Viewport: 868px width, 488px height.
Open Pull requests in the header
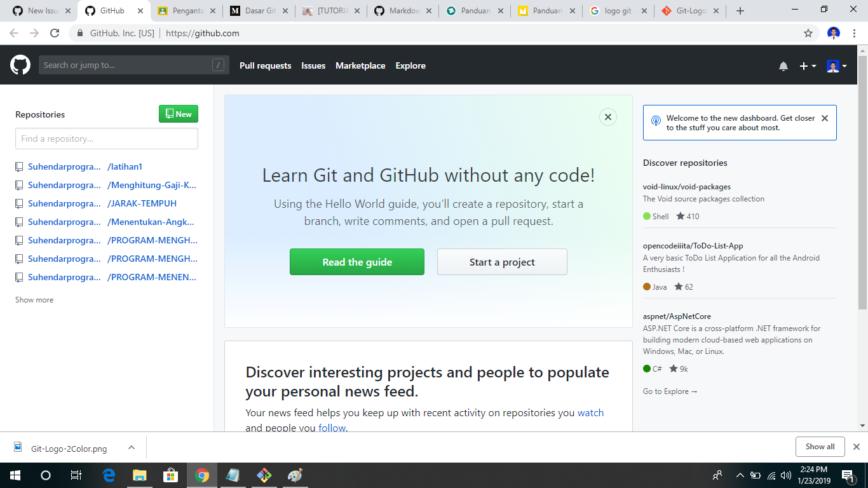265,65
